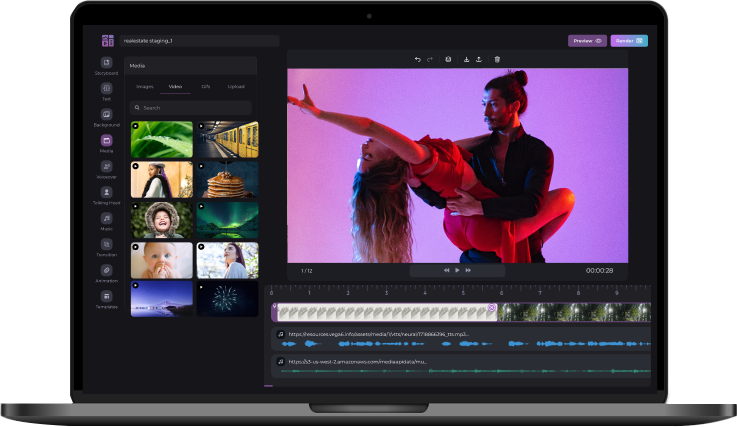The height and width of the screenshot is (427, 737).
Task: Open the Animation sidebar panel
Action: pyautogui.click(x=106, y=270)
